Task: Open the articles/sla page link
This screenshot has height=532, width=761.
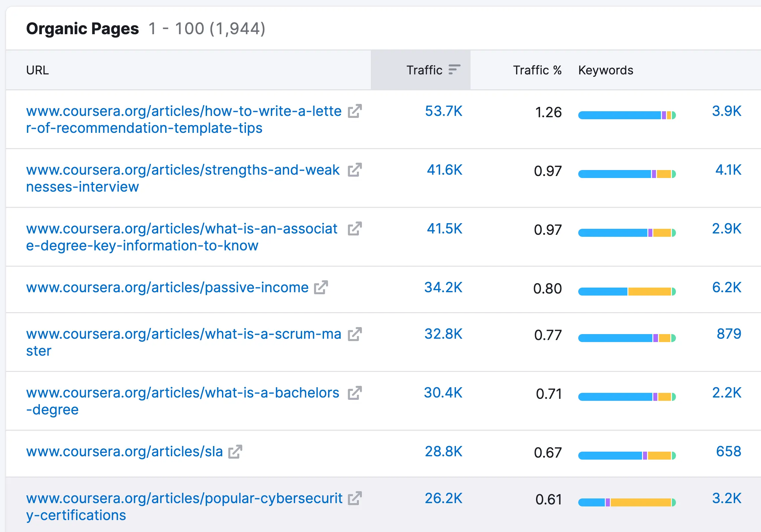Action: (125, 452)
